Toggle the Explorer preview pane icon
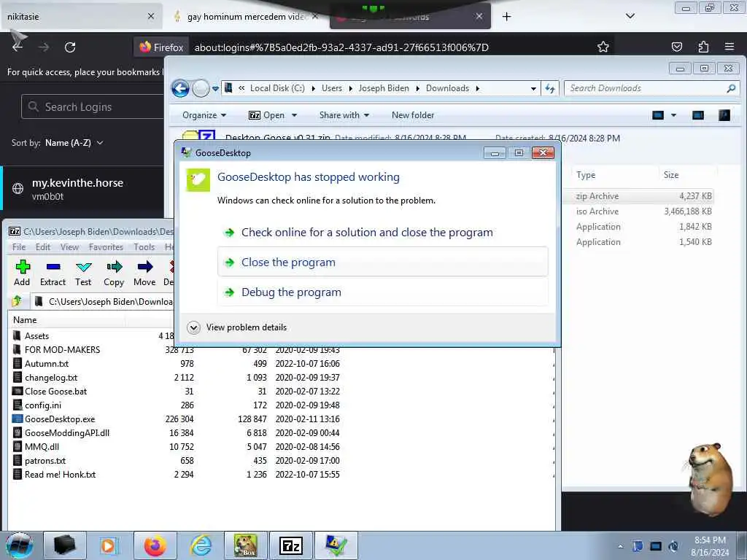The image size is (747, 560). click(x=698, y=115)
